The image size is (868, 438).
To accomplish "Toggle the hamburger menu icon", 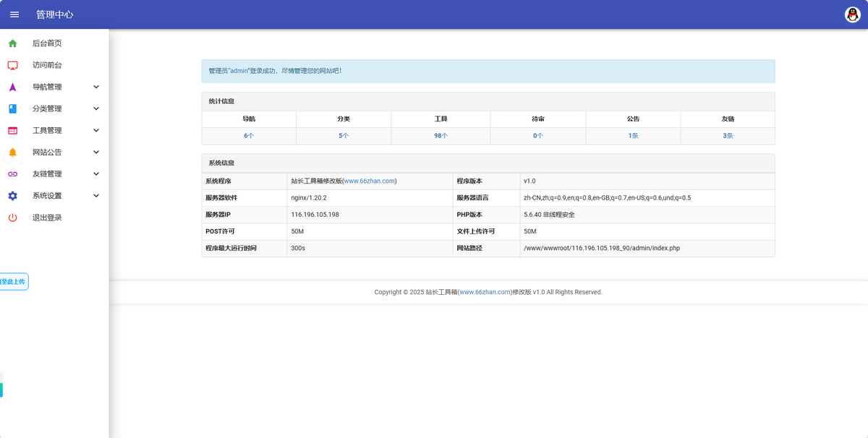I will click(x=14, y=14).
